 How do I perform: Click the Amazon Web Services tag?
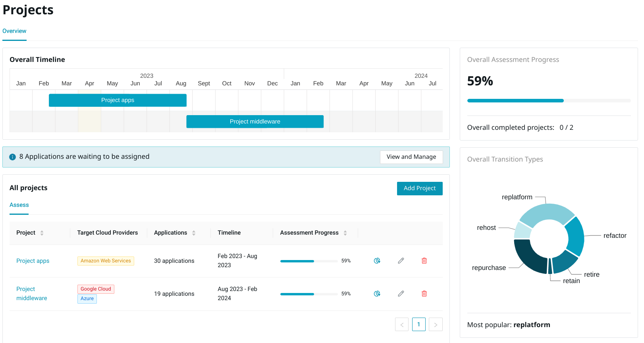click(106, 261)
